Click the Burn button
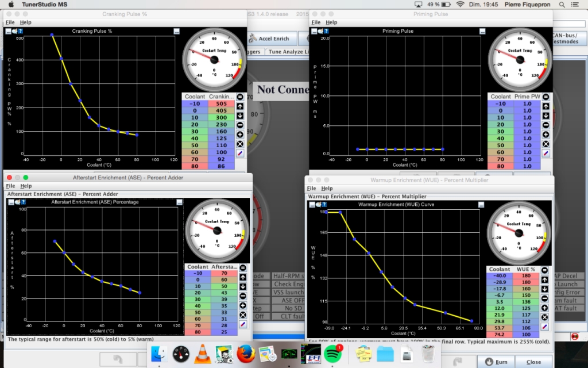This screenshot has width=588, height=368. click(x=496, y=362)
